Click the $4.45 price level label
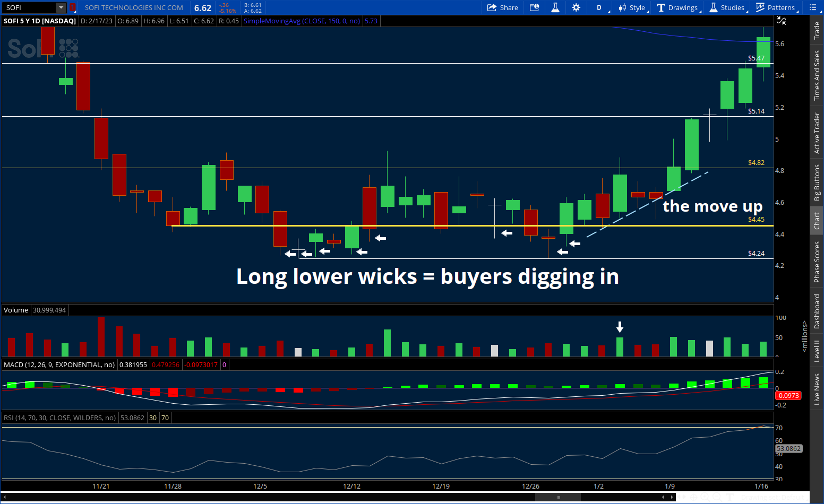The height and width of the screenshot is (504, 824). coord(756,219)
